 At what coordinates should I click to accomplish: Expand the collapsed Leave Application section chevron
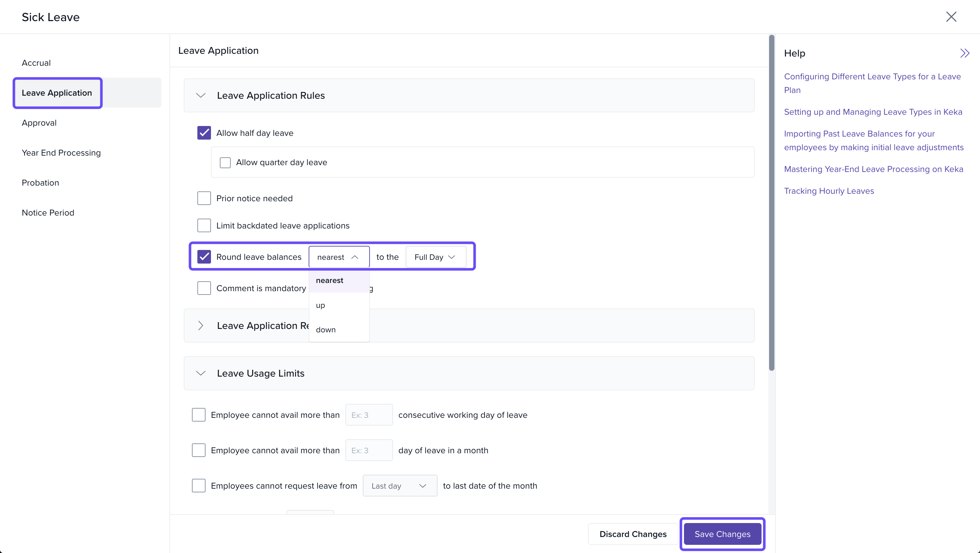(x=200, y=326)
